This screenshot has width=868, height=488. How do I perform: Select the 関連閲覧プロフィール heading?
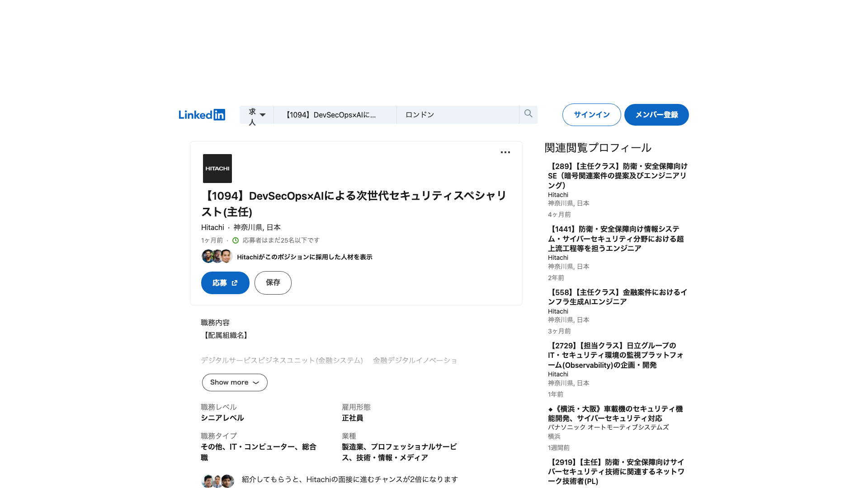598,148
